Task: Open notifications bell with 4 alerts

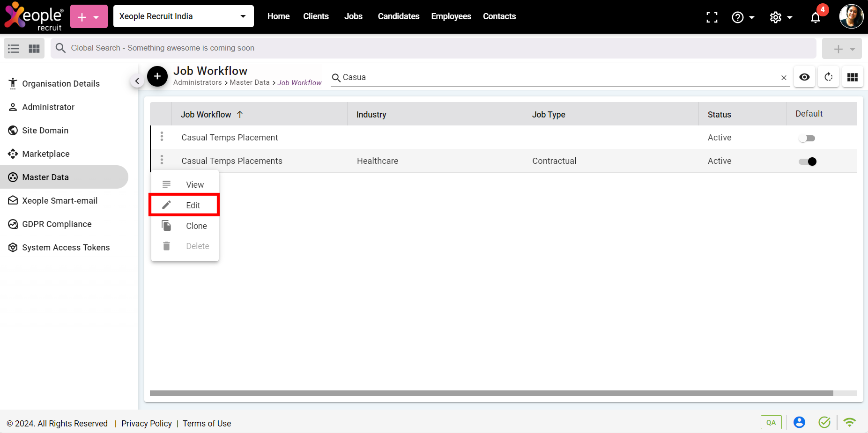Action: [x=816, y=17]
